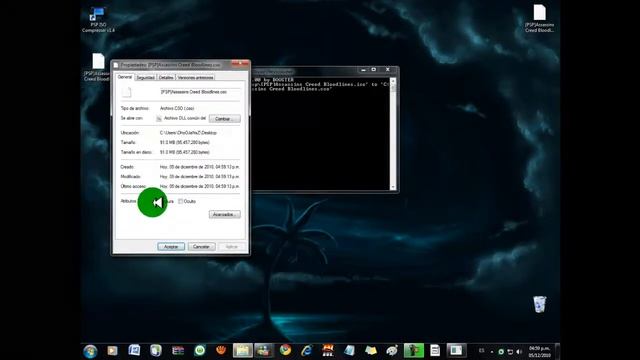Open the Avanzados attributes button
Image resolution: width=640 pixels, height=360 pixels.
tap(224, 214)
